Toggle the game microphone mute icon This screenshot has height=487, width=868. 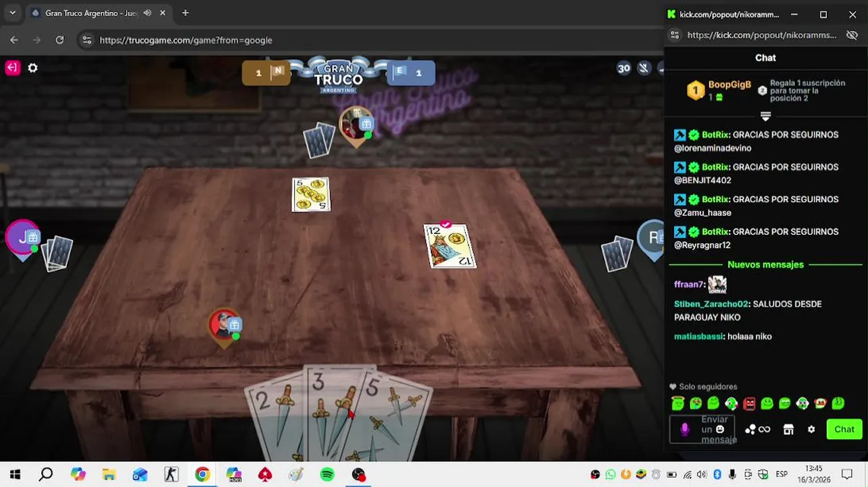click(x=644, y=68)
